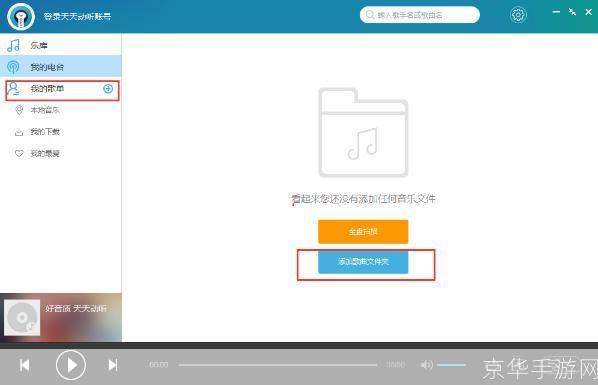This screenshot has width=598, height=385.
Task: Click the empty music folder illustration
Action: [x=363, y=132]
